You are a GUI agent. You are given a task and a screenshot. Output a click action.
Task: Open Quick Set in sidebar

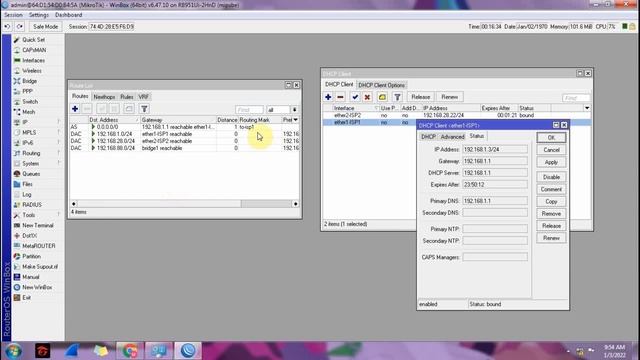33,40
